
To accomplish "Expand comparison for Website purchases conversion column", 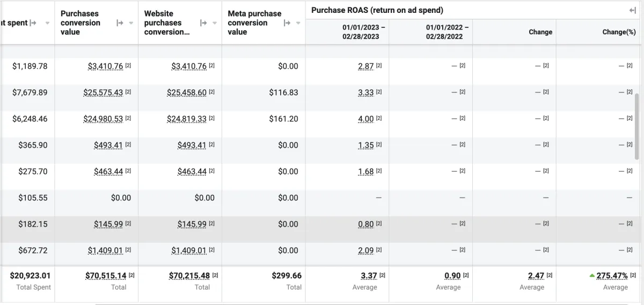I will click(204, 23).
